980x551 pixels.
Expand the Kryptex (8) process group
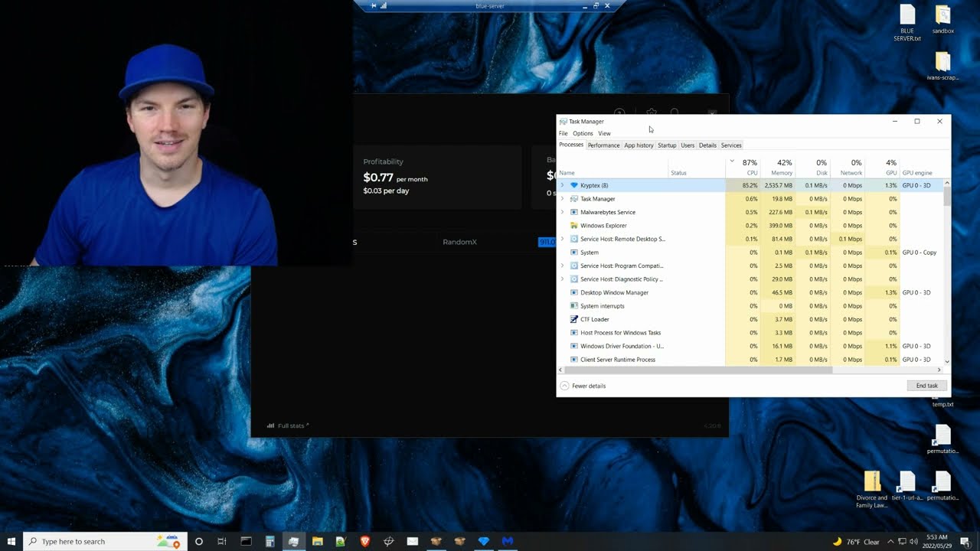pyautogui.click(x=562, y=185)
